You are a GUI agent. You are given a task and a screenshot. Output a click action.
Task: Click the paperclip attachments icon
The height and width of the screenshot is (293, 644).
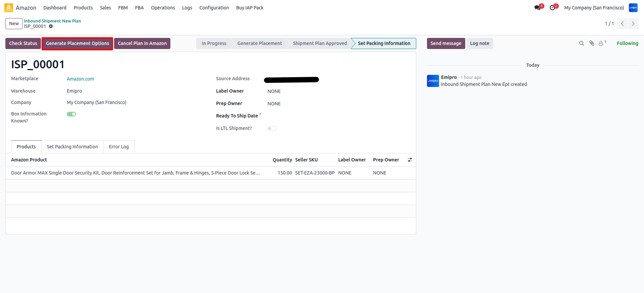click(592, 43)
